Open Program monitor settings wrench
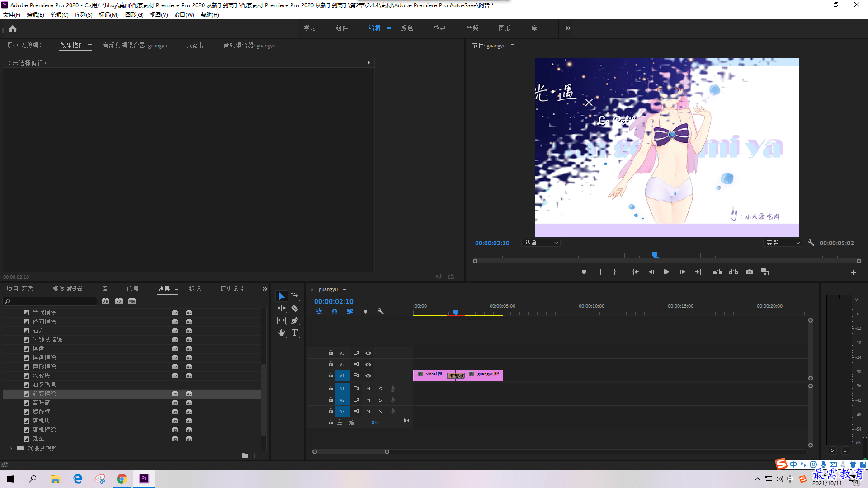Image resolution: width=868 pixels, height=488 pixels. pos(811,243)
